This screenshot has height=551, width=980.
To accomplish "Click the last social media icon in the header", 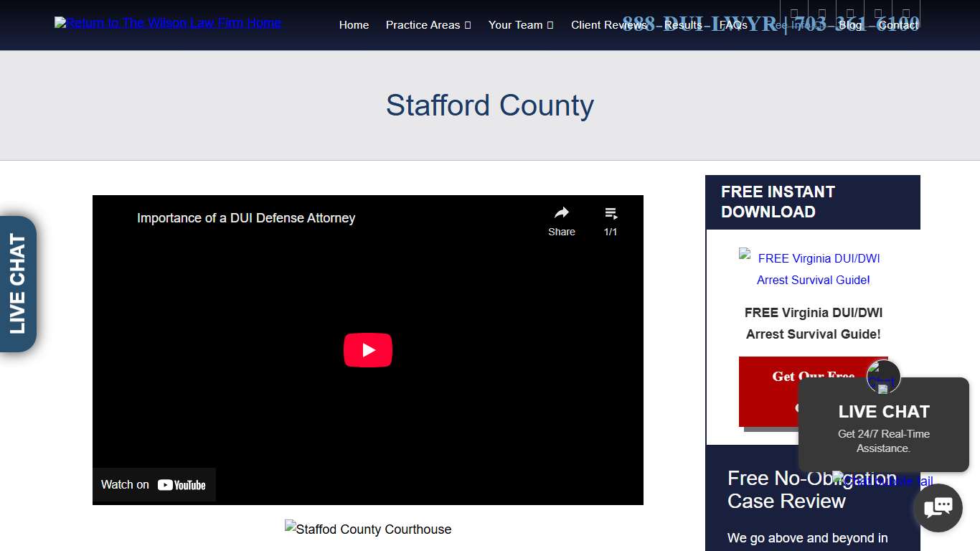I will tap(905, 13).
